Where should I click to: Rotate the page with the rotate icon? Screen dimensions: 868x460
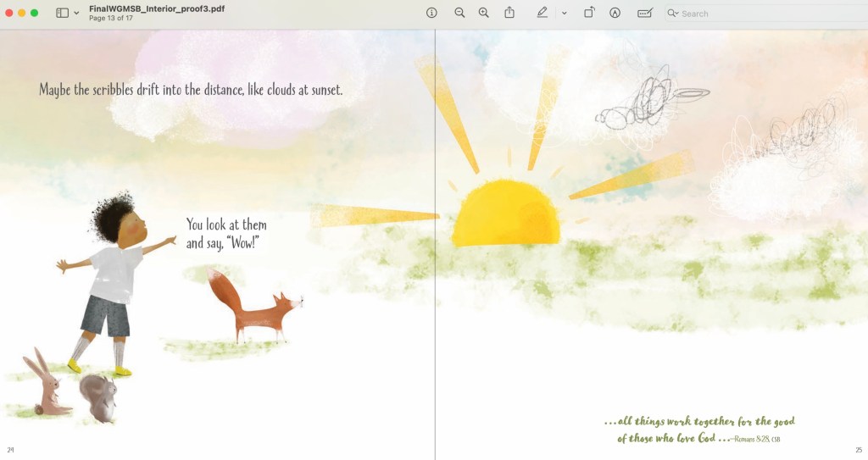[589, 13]
